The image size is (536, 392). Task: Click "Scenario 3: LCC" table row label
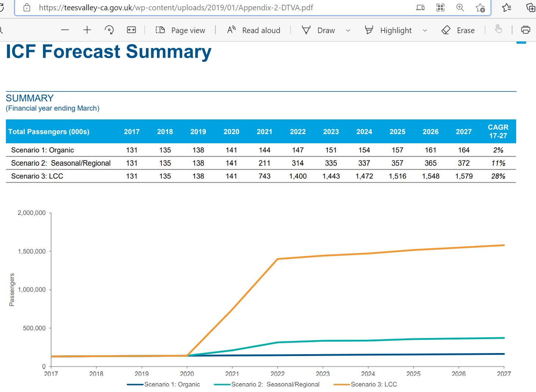pyautogui.click(x=37, y=176)
